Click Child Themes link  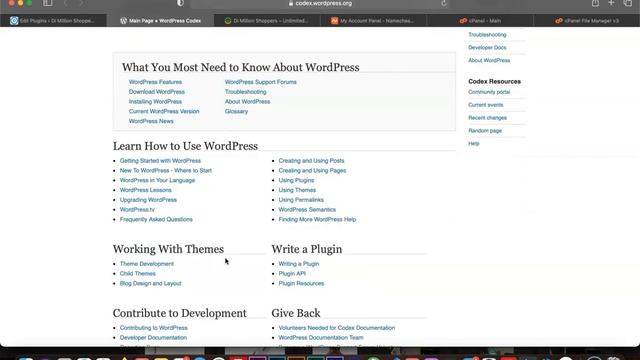point(138,274)
